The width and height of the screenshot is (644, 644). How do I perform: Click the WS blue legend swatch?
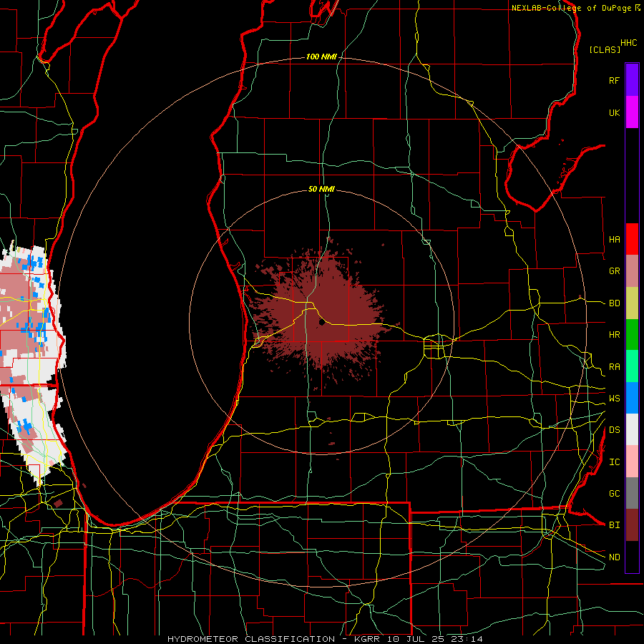tap(632, 398)
